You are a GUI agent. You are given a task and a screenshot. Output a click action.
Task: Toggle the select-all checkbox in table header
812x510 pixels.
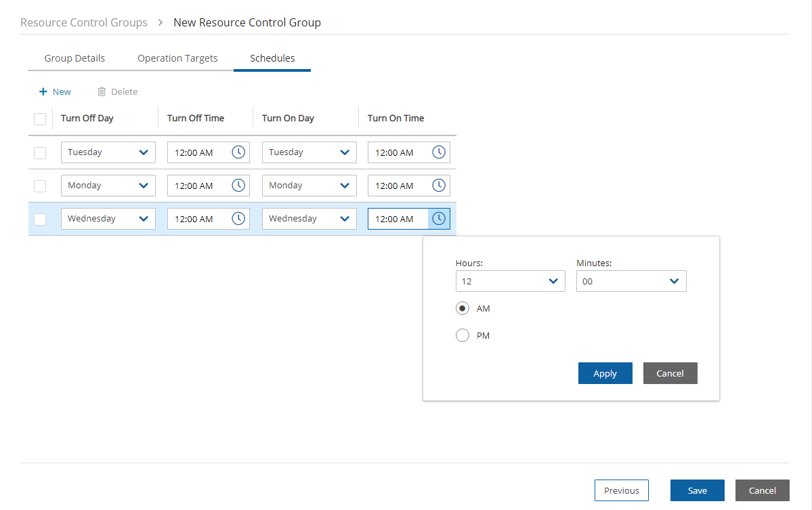pyautogui.click(x=40, y=119)
